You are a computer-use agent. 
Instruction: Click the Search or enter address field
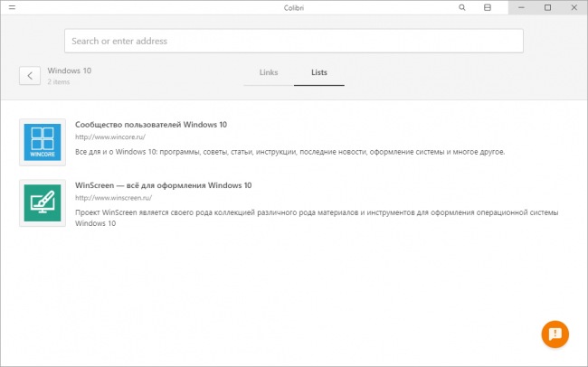pos(294,41)
